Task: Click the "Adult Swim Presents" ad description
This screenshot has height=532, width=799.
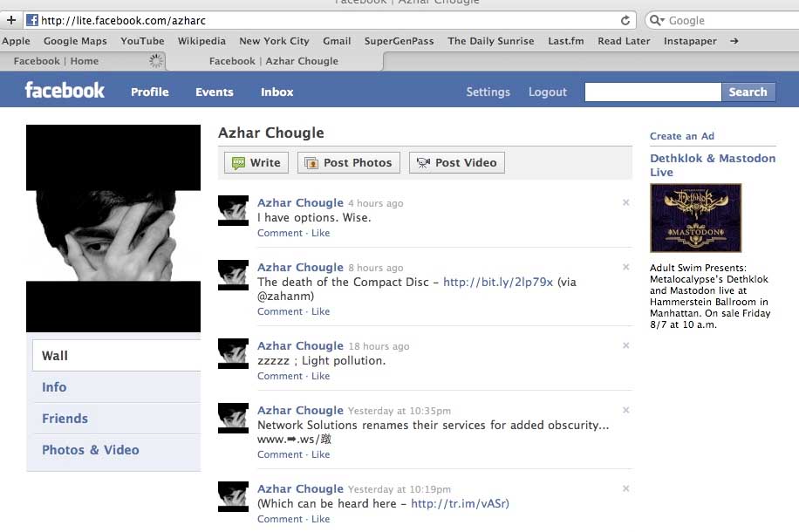Action: point(710,296)
